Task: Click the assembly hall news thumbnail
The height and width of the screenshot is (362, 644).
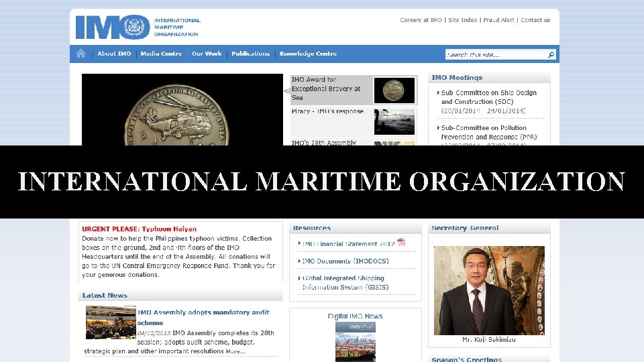Action: (x=111, y=322)
